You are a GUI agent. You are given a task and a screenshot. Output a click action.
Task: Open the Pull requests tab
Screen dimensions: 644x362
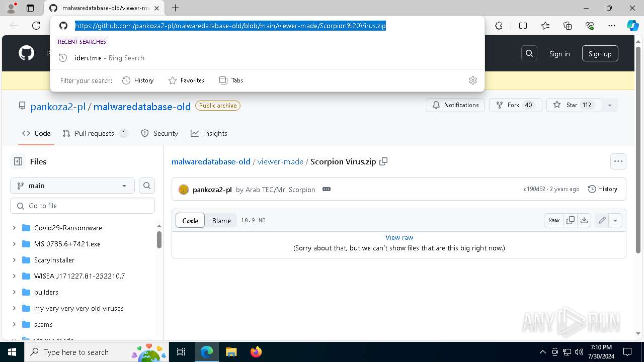pos(95,133)
